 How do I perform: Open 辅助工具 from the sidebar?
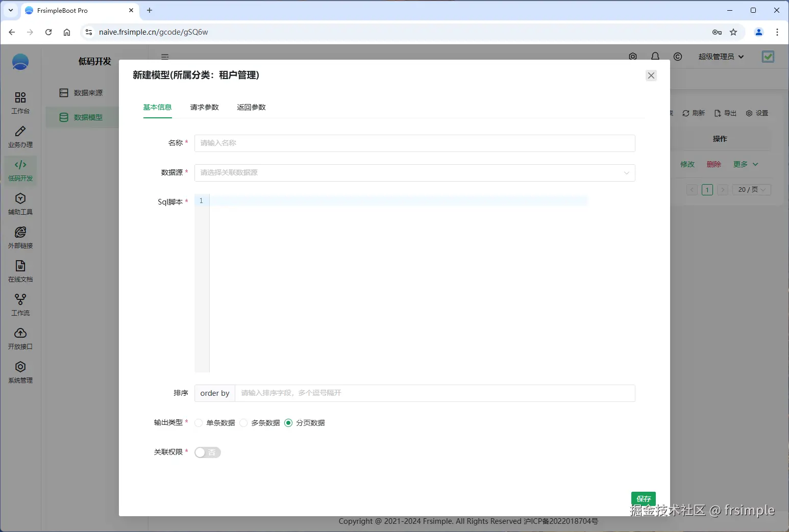(20, 204)
